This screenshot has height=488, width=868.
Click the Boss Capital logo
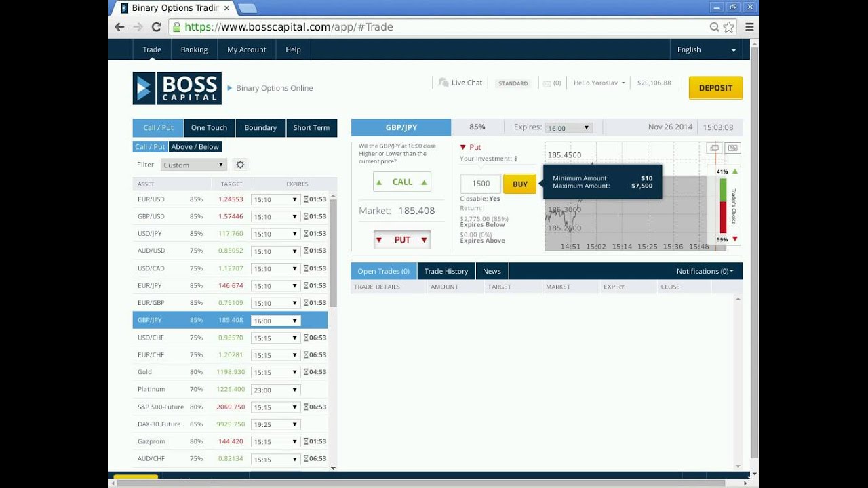click(x=177, y=88)
